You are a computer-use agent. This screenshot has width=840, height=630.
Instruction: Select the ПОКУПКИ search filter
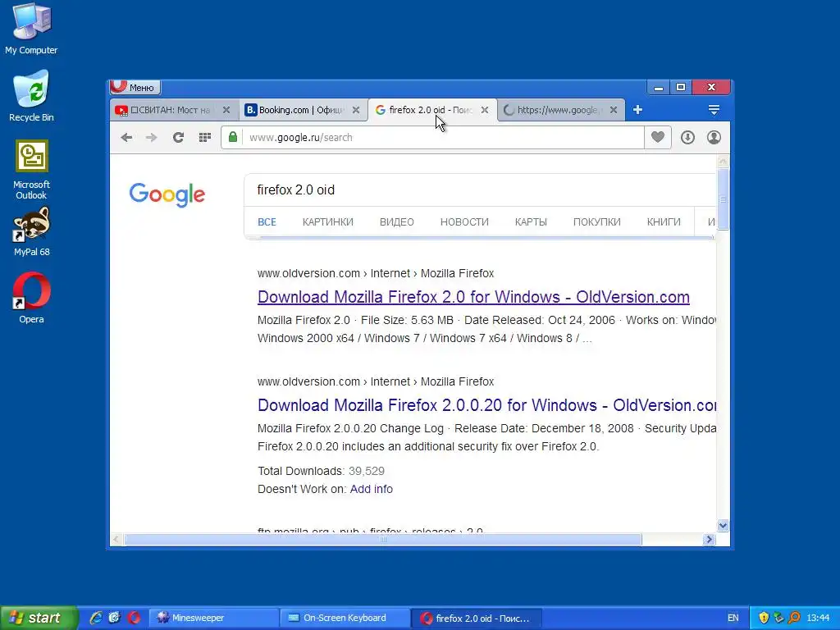pos(597,221)
